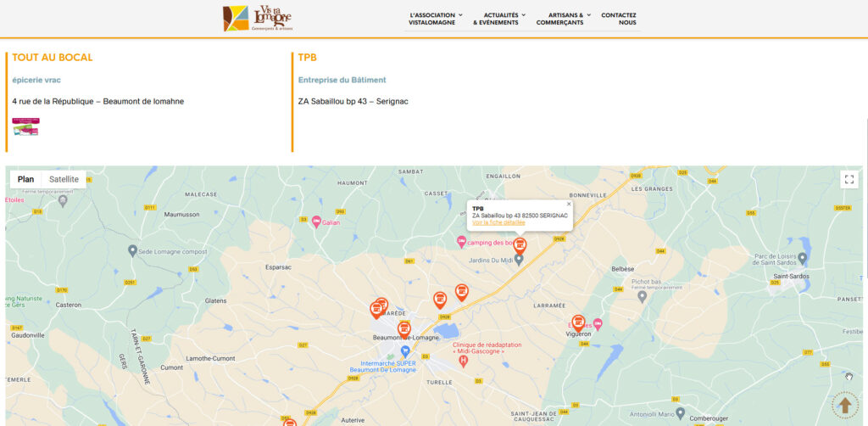
Task: Open the Contactez Nous page
Action: pos(618,19)
